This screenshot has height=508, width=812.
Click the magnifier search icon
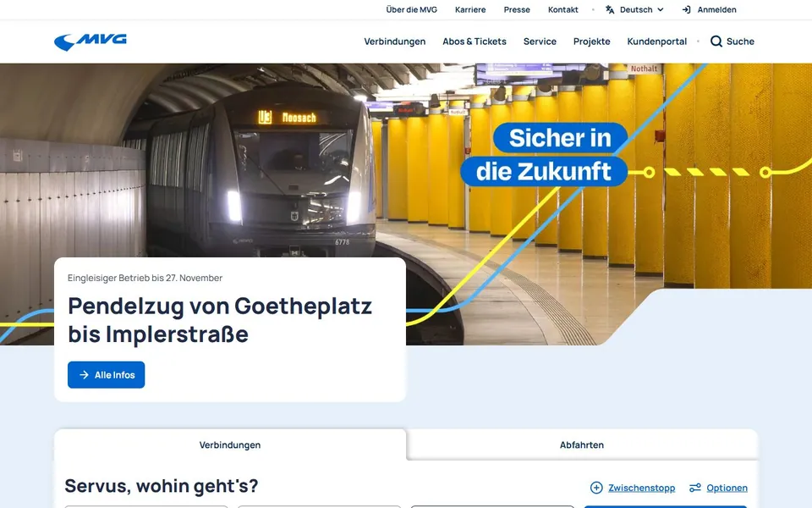coord(716,41)
